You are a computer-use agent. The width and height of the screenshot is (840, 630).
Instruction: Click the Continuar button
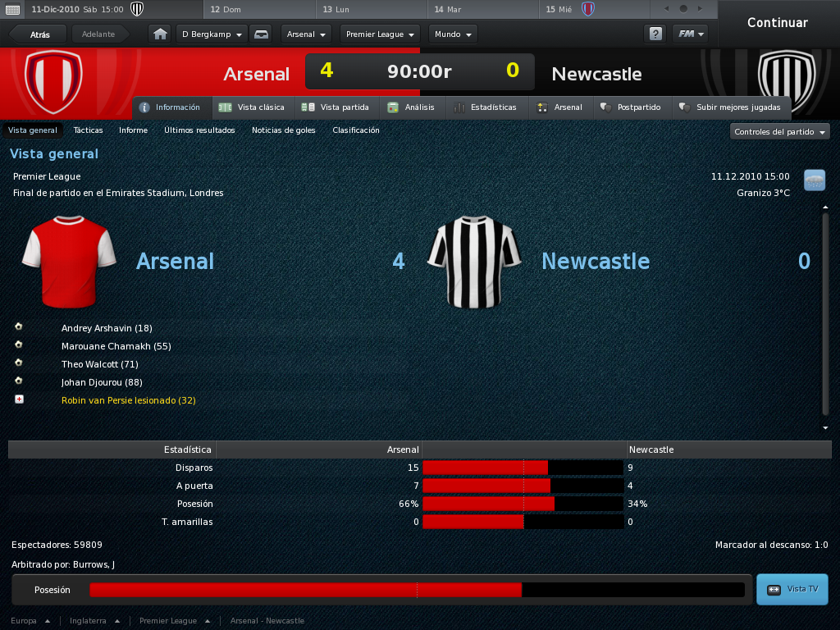[x=778, y=22]
